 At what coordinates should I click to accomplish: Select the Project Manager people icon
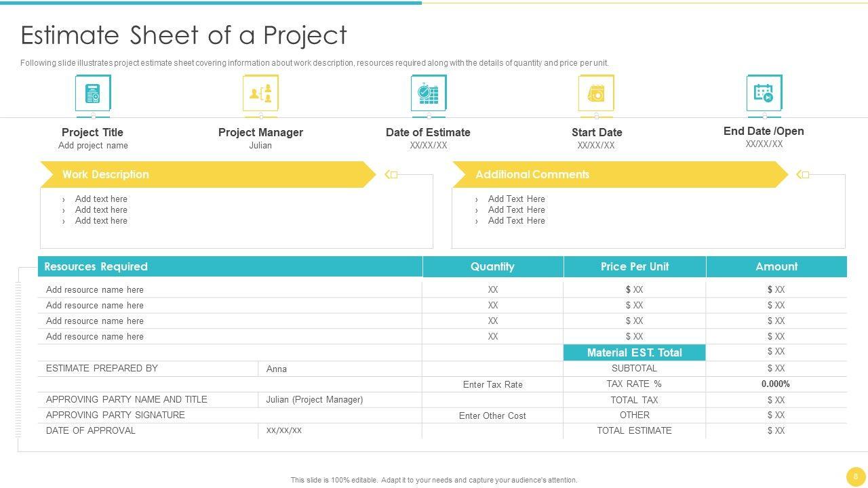[260, 93]
